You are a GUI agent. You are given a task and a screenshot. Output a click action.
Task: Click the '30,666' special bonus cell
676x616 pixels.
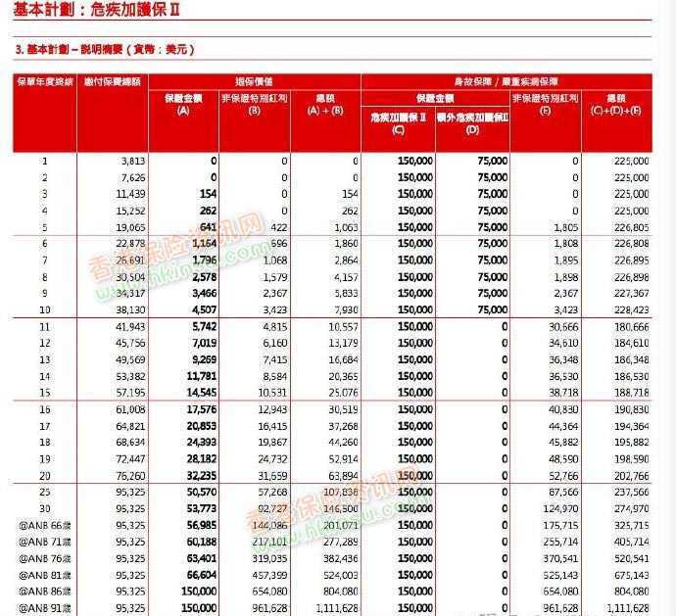563,327
